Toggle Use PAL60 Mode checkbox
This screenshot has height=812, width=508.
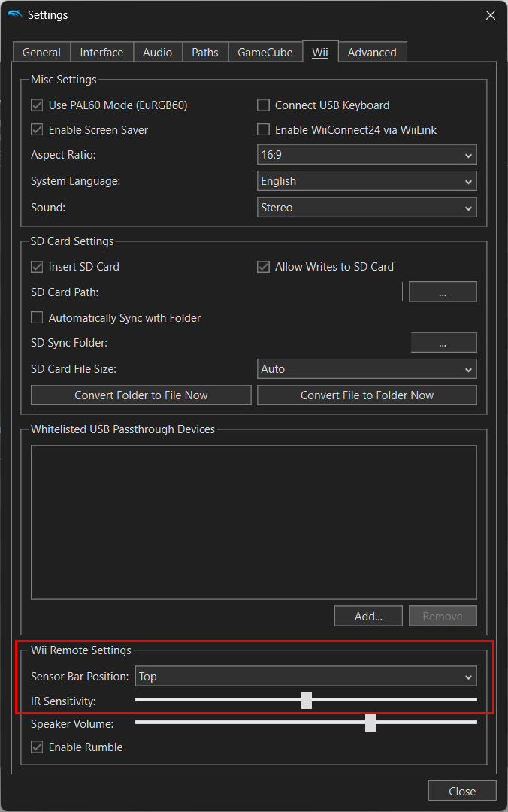(x=37, y=105)
